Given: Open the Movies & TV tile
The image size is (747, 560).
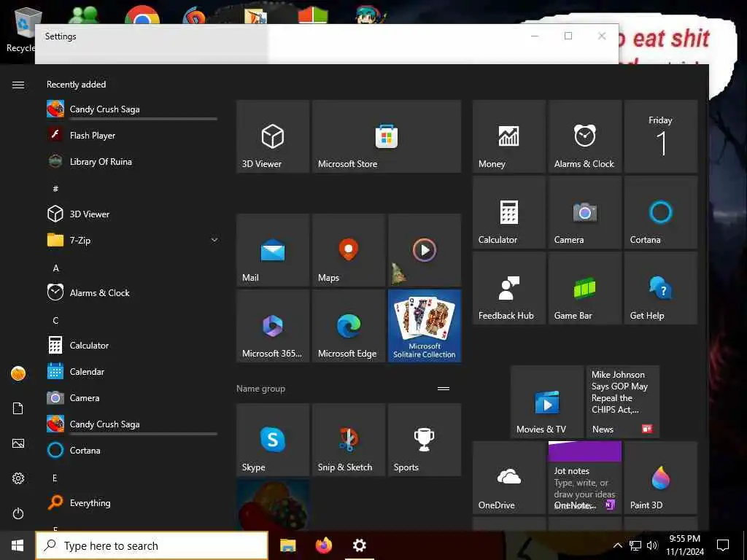Looking at the screenshot, I should point(547,402).
